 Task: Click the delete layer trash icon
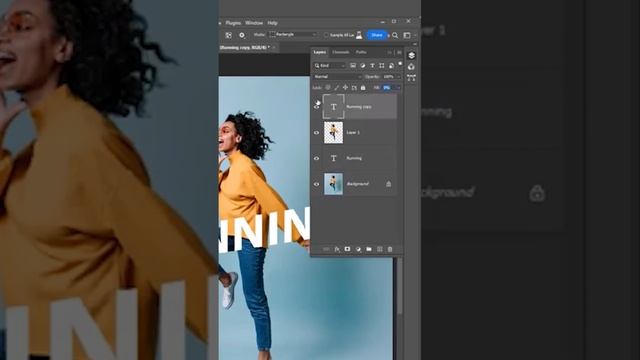[390, 249]
